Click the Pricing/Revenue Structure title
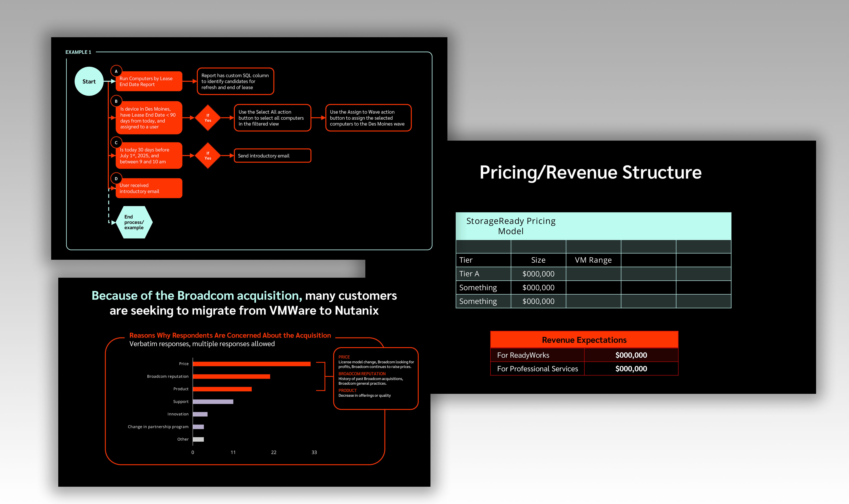This screenshot has width=849, height=504. (x=590, y=172)
